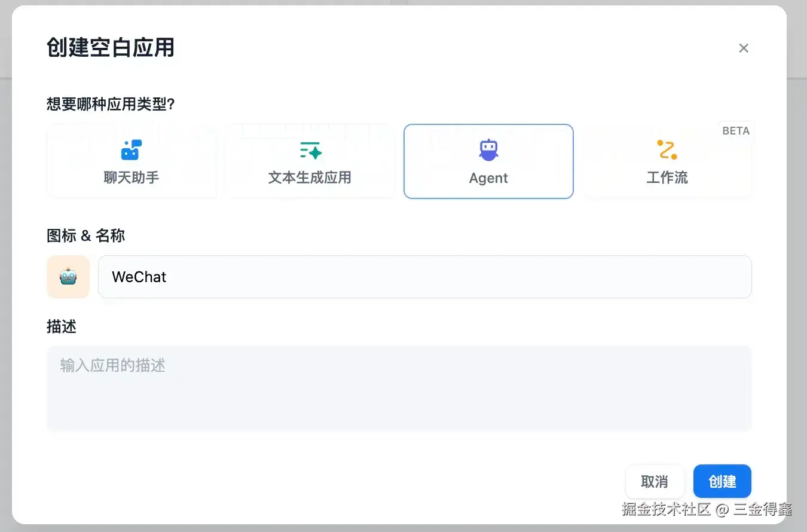Click the 文本生成应用 sparkle lines icon
Image resolution: width=807 pixels, height=532 pixels.
(x=310, y=150)
